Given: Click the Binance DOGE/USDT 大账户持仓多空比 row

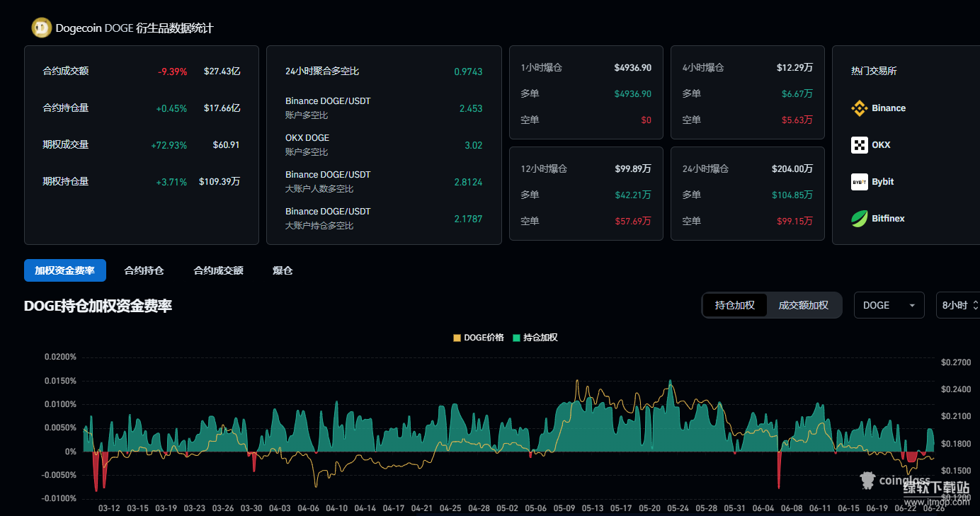Looking at the screenshot, I should click(384, 219).
